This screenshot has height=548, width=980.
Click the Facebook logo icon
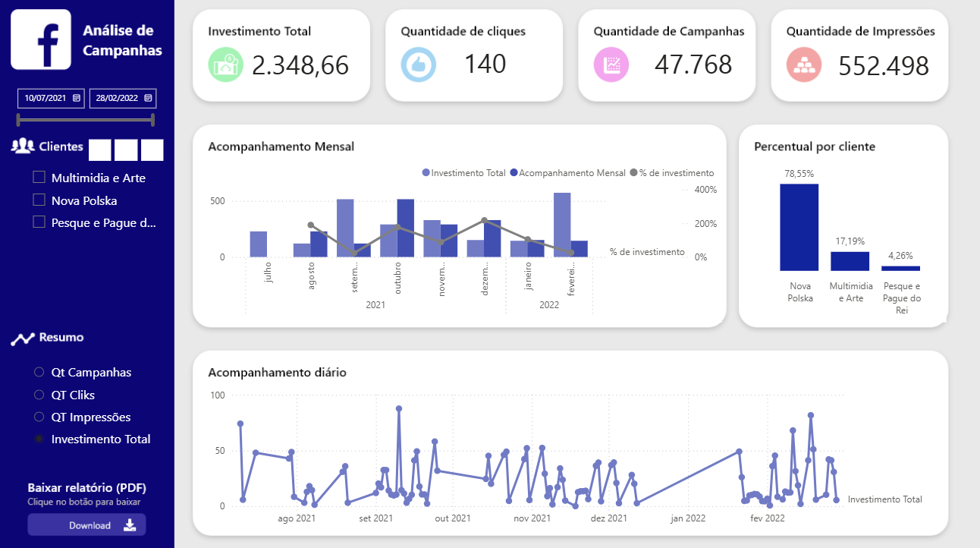(41, 39)
